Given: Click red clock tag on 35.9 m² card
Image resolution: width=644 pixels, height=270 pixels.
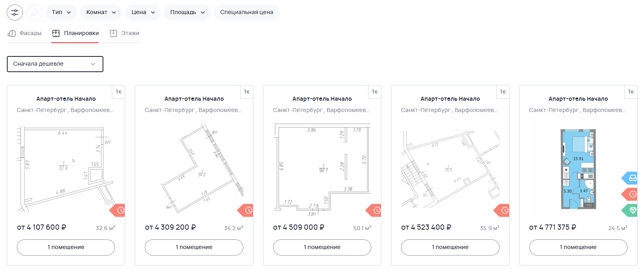Looking at the screenshot, I should (x=504, y=210).
